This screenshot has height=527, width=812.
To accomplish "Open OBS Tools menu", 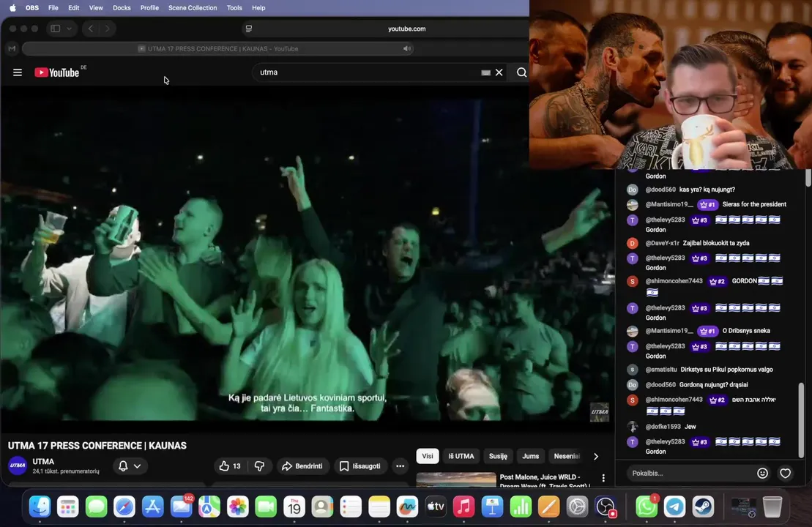I will [x=234, y=8].
